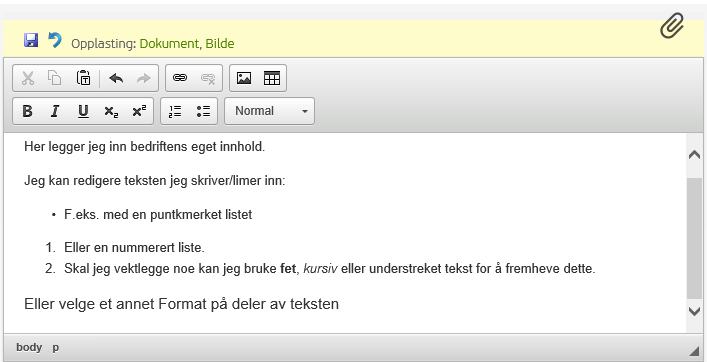Toggle bold formatting
This screenshot has width=707, height=362.
(x=28, y=111)
